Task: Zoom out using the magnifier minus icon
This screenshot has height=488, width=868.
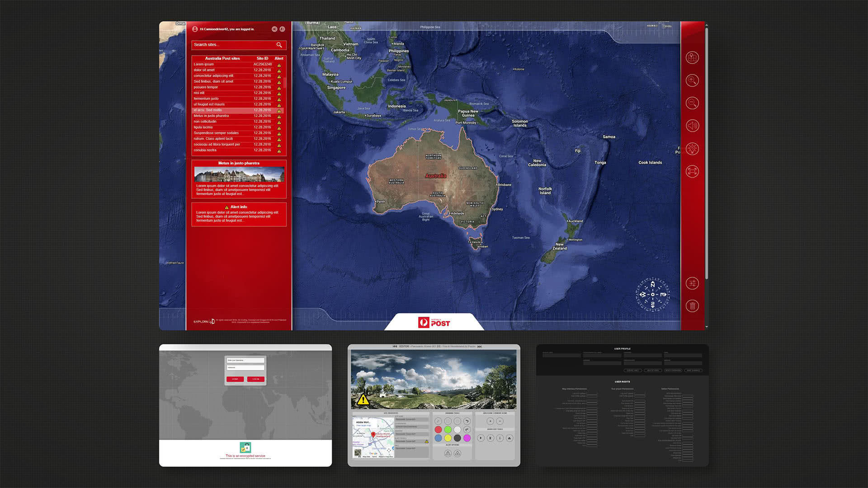Action: click(692, 103)
